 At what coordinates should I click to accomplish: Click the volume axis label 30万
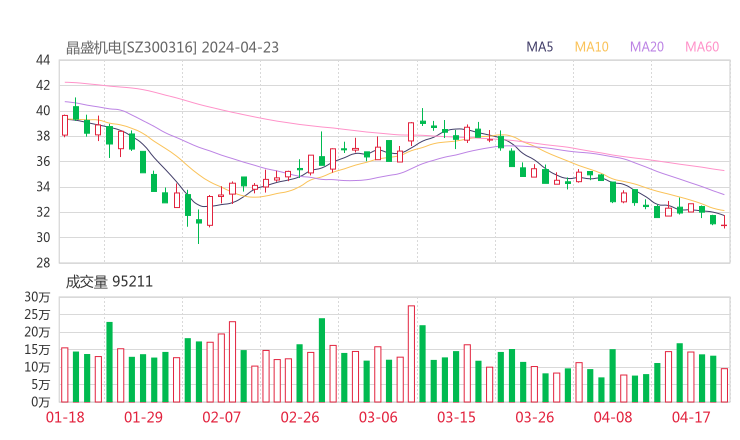coord(37,297)
